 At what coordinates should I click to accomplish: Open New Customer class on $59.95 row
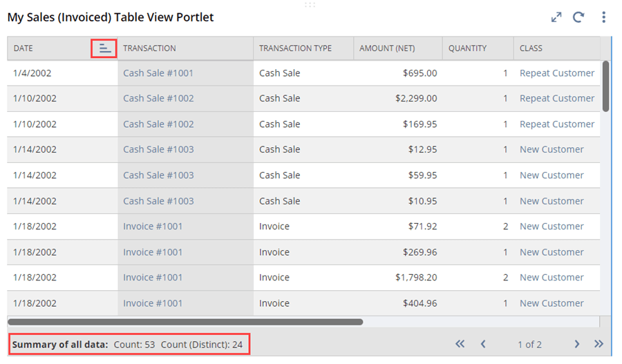(x=552, y=175)
